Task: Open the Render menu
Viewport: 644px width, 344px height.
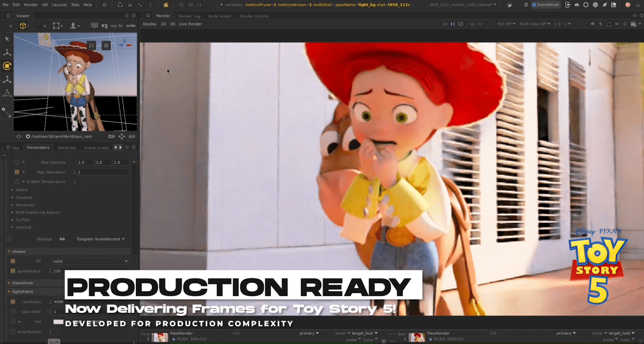Action: coord(31,5)
